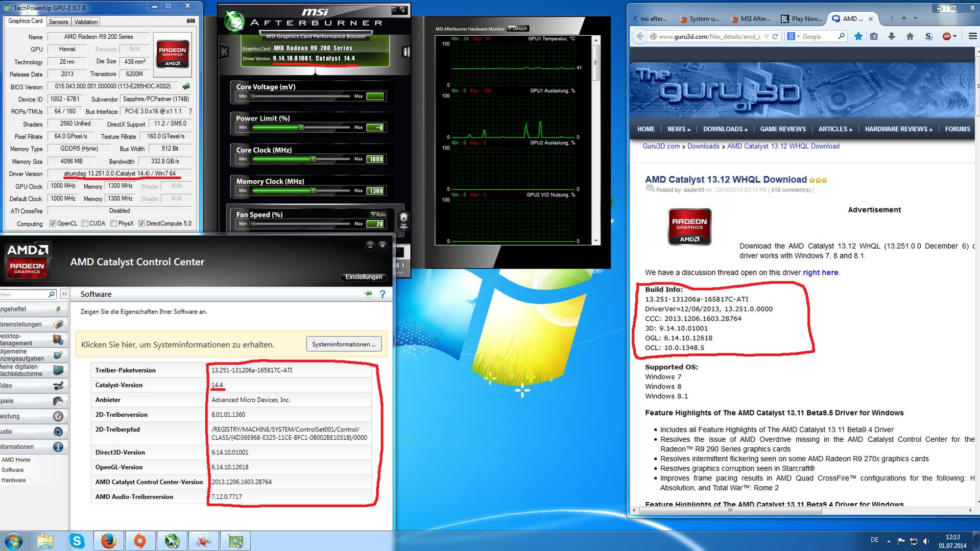Click the Skype S icon in Firefox toolbar
The image size is (980, 551).
[x=928, y=36]
